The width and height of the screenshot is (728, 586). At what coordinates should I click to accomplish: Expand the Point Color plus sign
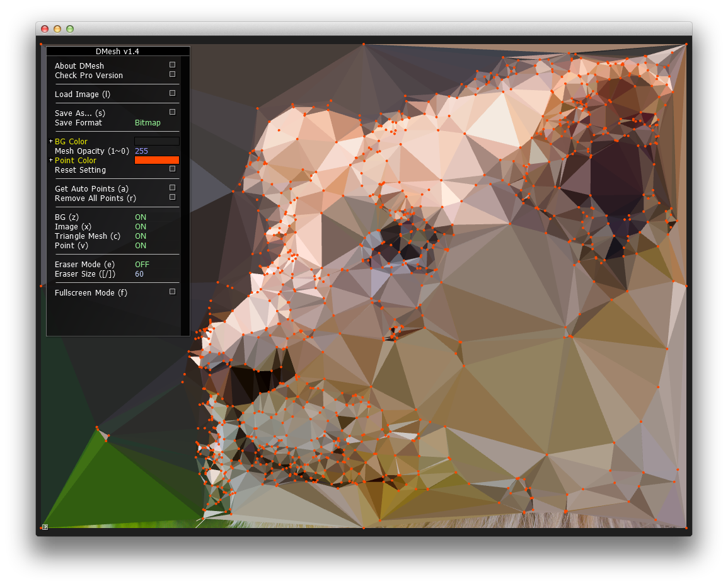51,161
